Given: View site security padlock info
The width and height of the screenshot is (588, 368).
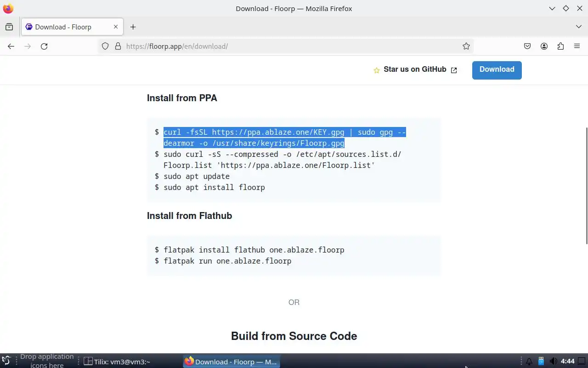Looking at the screenshot, I should 118,46.
